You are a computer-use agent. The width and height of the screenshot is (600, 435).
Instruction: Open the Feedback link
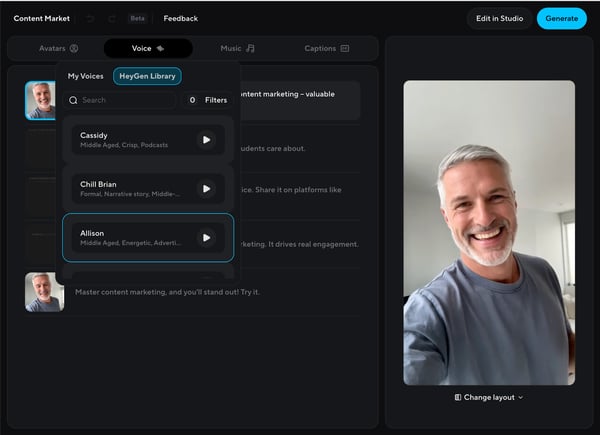181,18
